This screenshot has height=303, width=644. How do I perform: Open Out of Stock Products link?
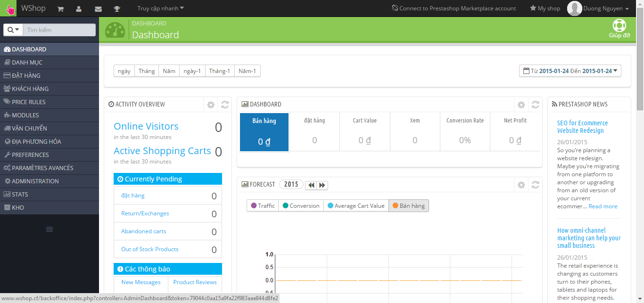pyautogui.click(x=150, y=249)
